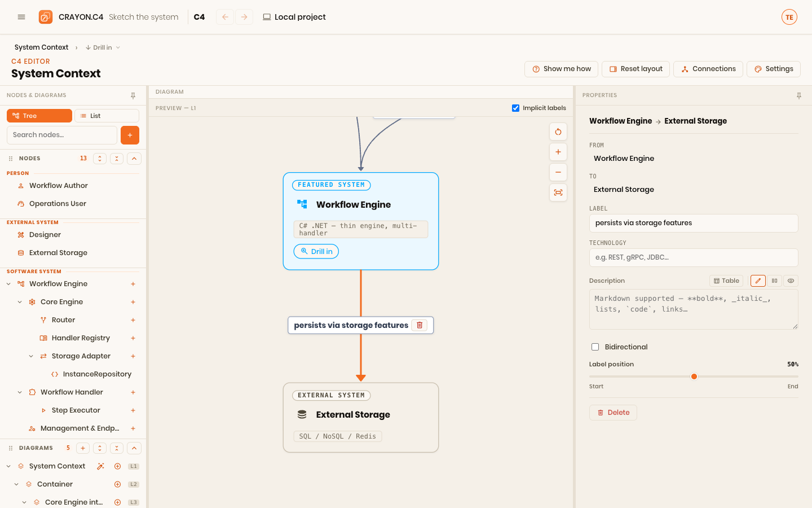Add child to Core Engine node

point(133,302)
